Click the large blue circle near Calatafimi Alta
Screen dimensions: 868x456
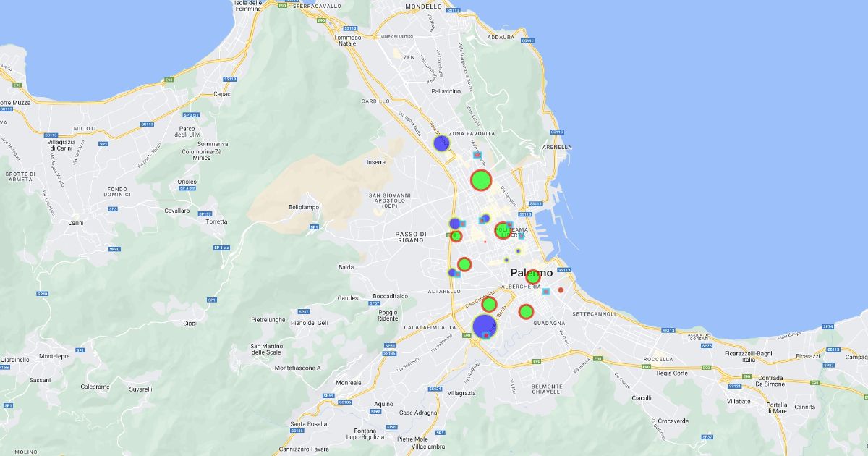[485, 326]
